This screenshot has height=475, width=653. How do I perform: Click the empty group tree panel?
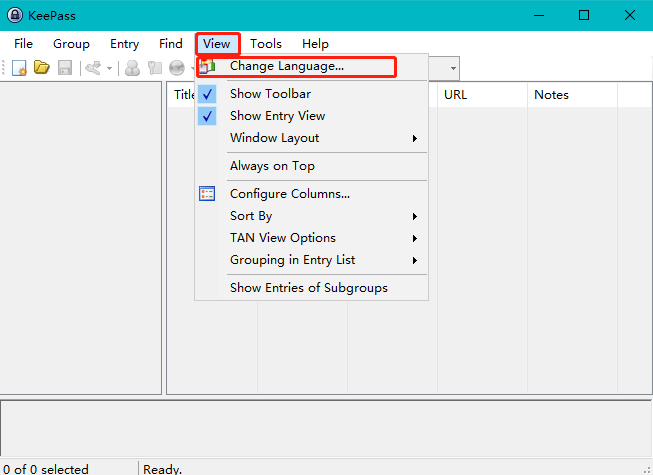80,238
